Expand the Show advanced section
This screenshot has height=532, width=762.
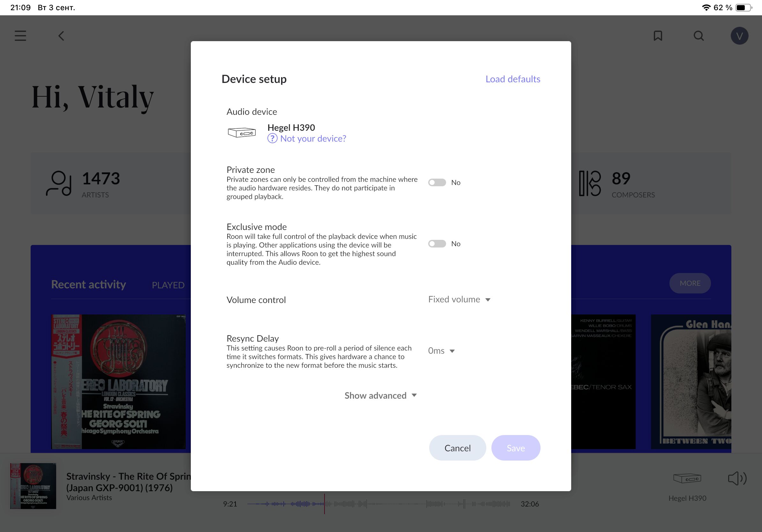pyautogui.click(x=381, y=395)
